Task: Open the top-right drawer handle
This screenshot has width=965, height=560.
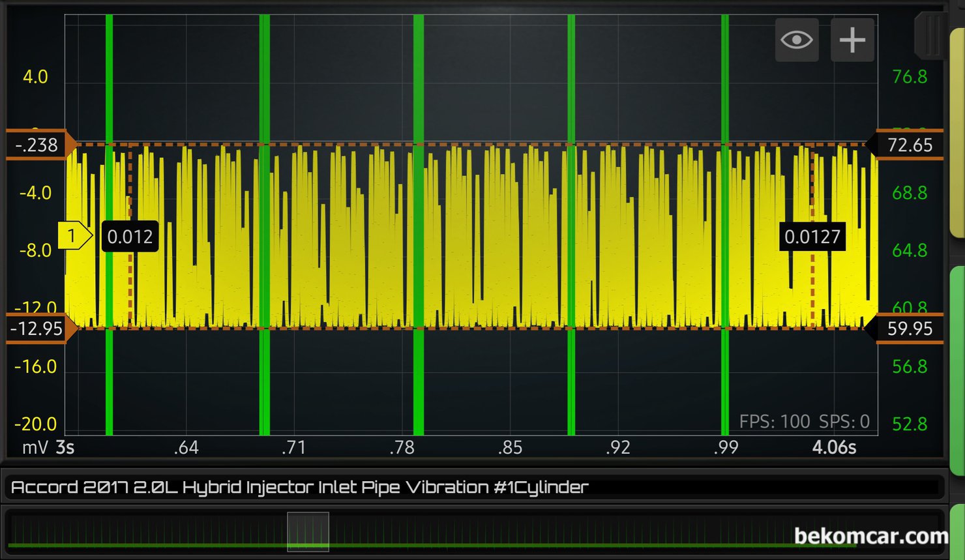Action: point(931,36)
